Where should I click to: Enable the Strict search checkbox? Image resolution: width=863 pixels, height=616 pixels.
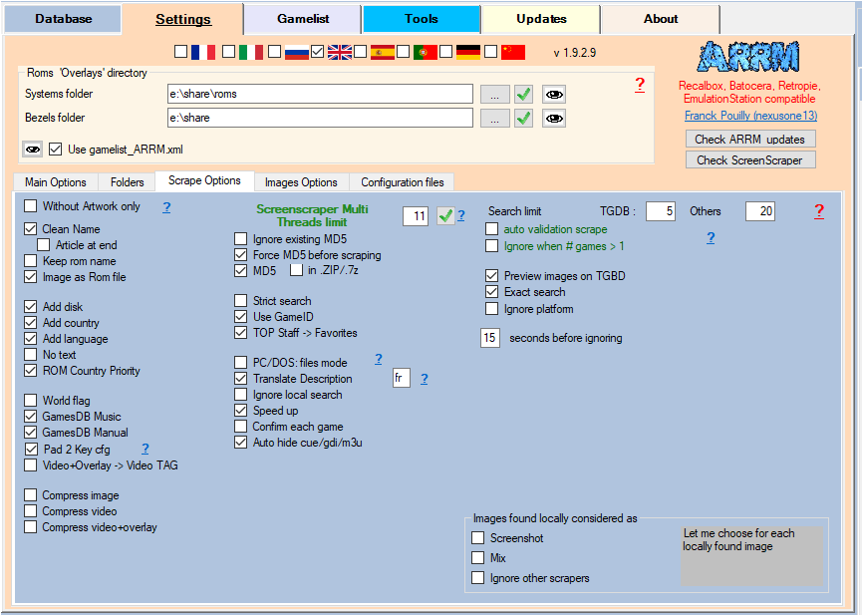[x=241, y=300]
